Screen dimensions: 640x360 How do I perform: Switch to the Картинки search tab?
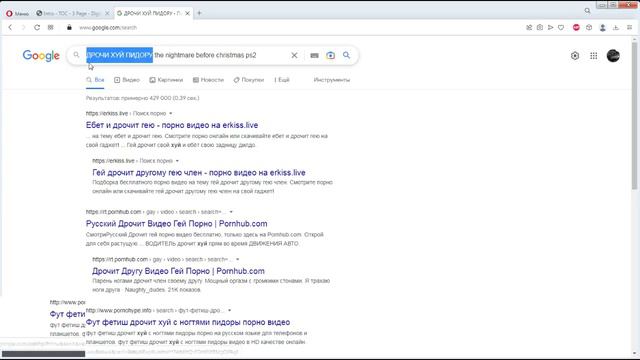click(166, 80)
